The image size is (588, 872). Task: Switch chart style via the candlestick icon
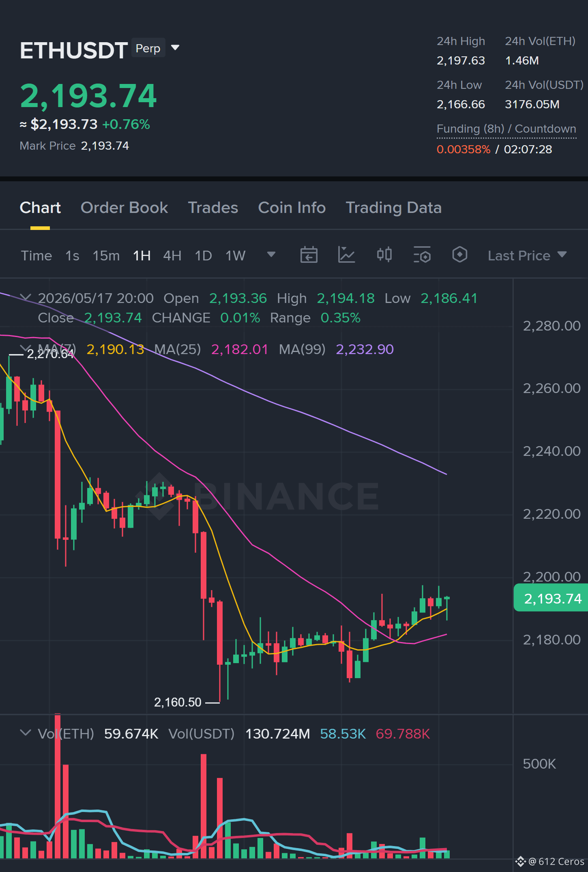pyautogui.click(x=384, y=255)
